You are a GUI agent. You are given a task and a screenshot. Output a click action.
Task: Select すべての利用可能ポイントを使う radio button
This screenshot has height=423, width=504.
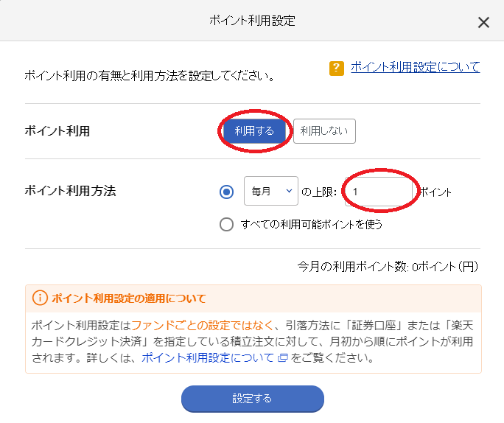click(x=227, y=224)
